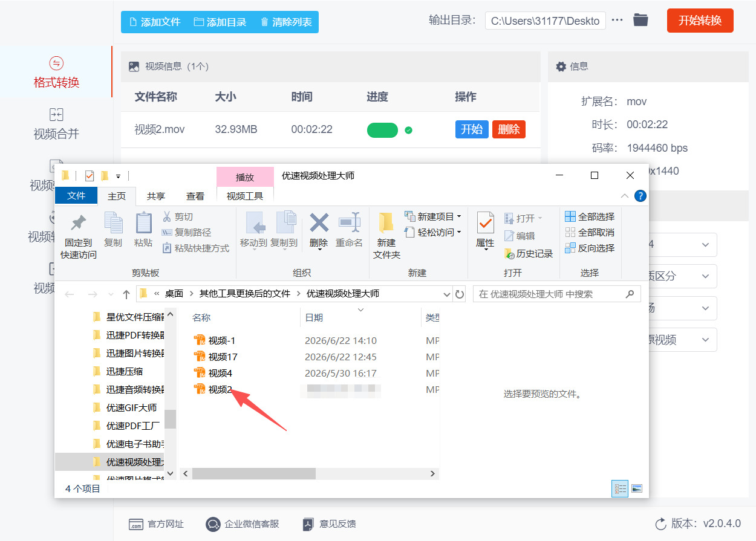Image resolution: width=756 pixels, height=541 pixels.
Task: Open the View ribbon tab
Action: (x=195, y=196)
